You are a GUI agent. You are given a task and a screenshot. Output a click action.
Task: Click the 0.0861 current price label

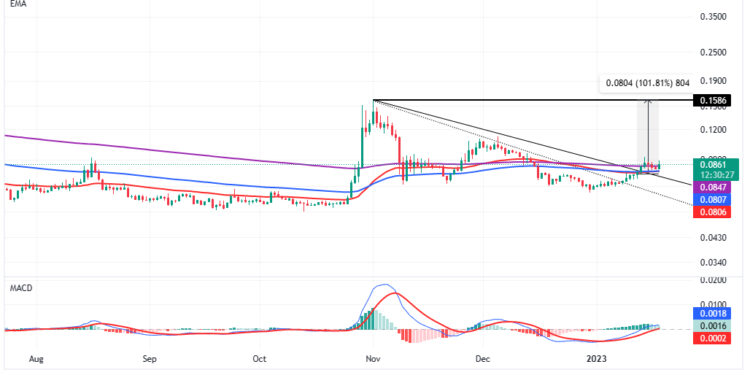coord(713,165)
